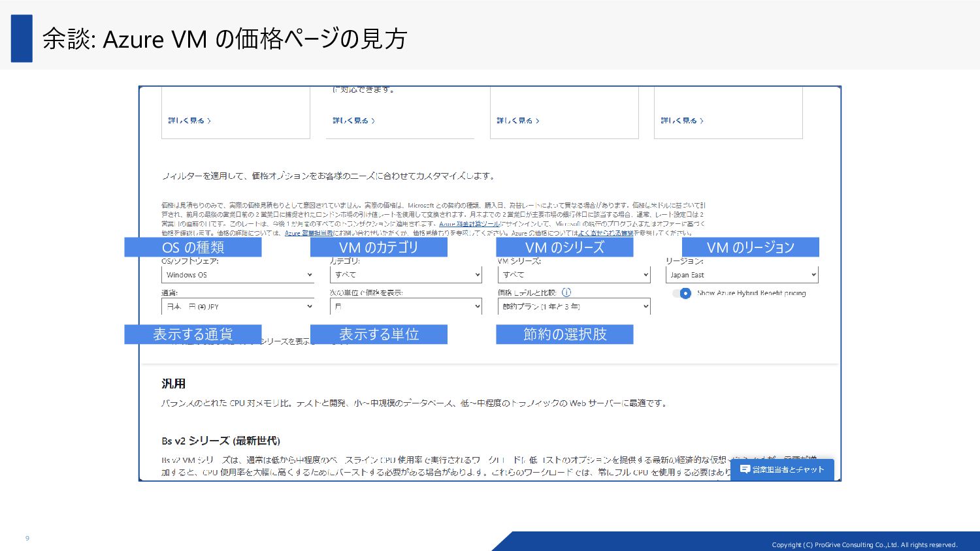Click the バランスのとれた CPU 対メモリ比 description line

[x=416, y=403]
